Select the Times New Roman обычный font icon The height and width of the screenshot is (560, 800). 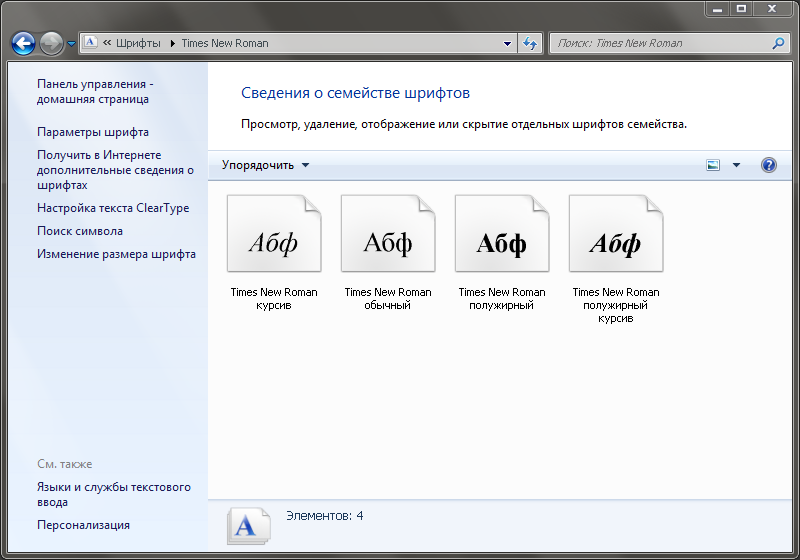[x=388, y=235]
